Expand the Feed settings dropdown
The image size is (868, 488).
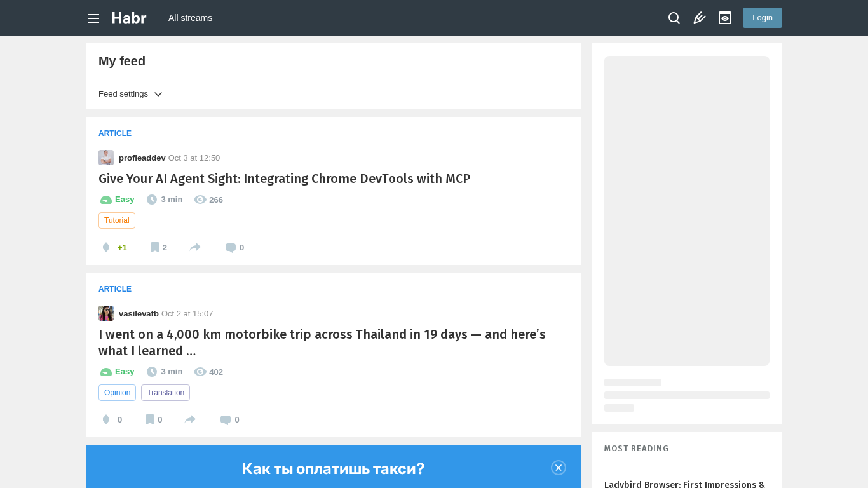(x=130, y=94)
